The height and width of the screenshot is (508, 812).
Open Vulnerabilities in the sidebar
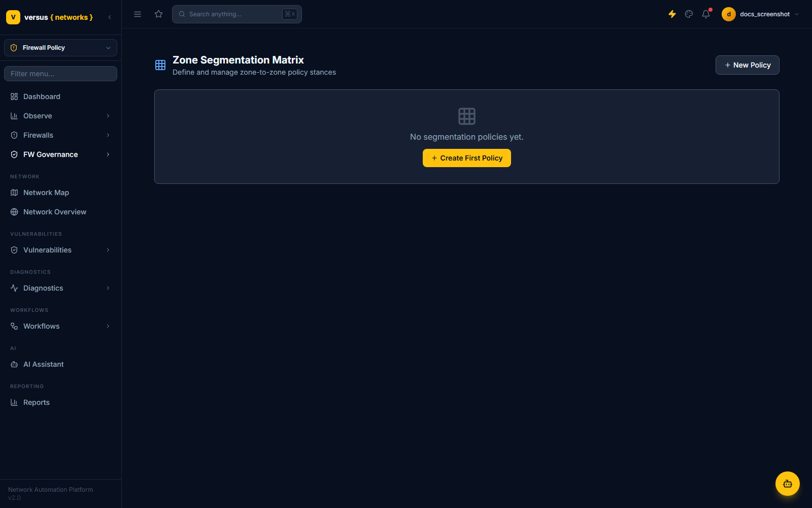[x=60, y=250]
